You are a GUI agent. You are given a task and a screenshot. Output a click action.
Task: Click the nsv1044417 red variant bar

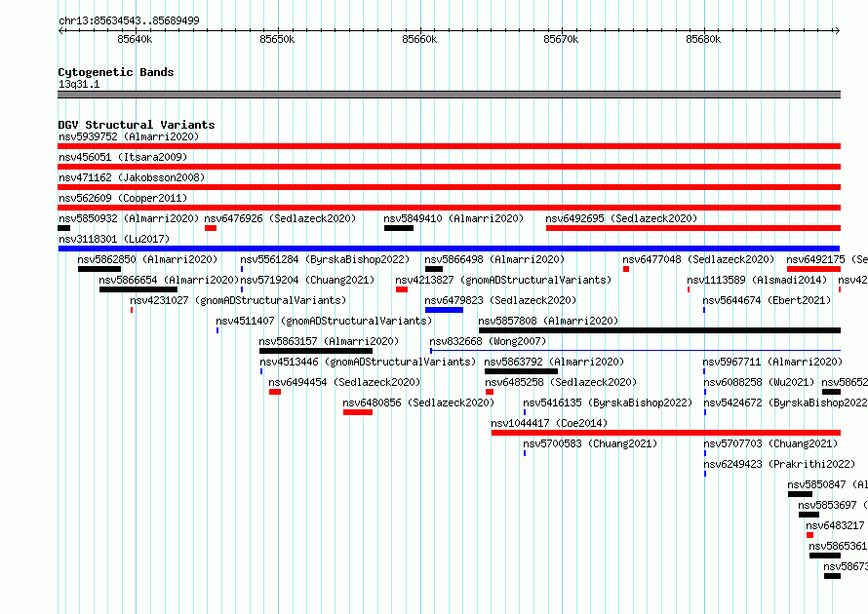click(666, 433)
